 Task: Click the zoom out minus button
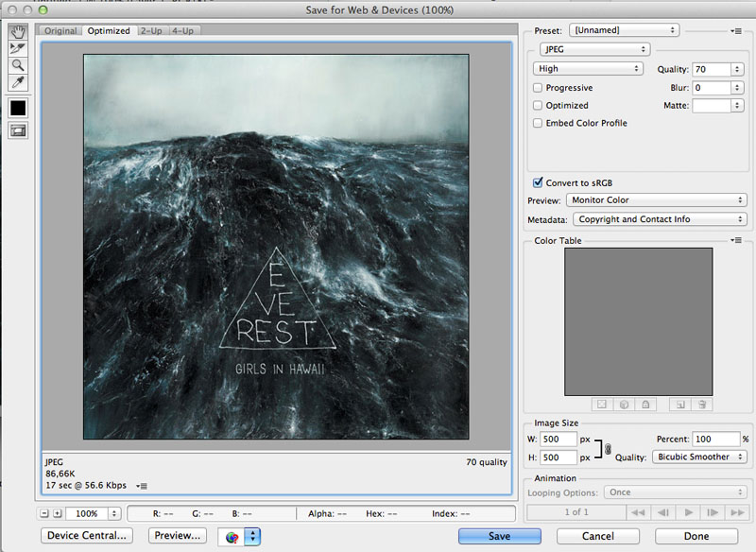[x=44, y=513]
